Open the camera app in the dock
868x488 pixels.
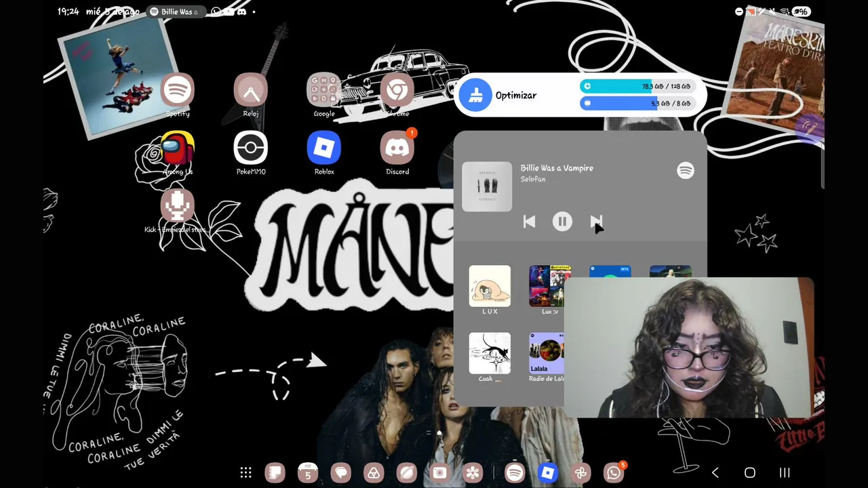[x=439, y=473]
